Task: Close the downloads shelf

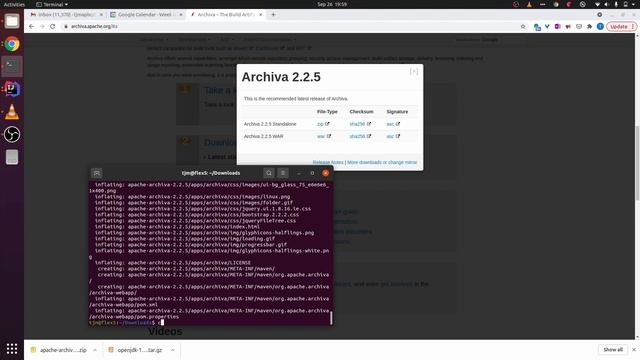Action: pyautogui.click(x=633, y=350)
